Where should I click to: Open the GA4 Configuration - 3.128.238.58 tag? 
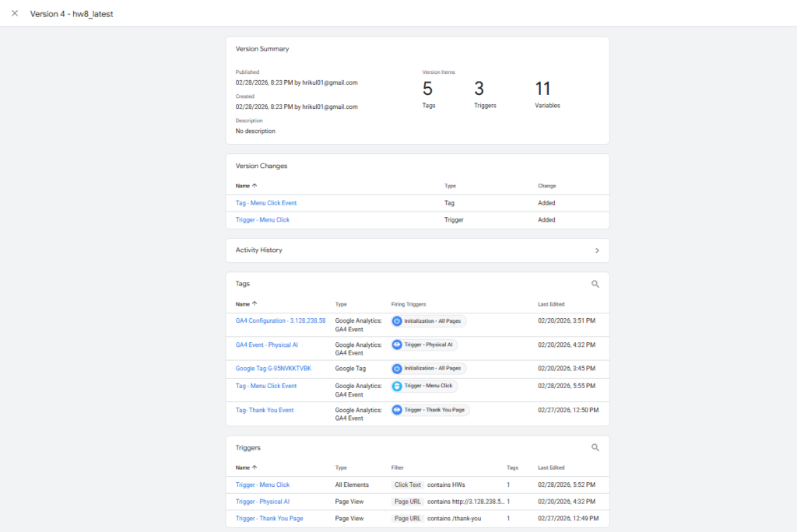coord(280,320)
